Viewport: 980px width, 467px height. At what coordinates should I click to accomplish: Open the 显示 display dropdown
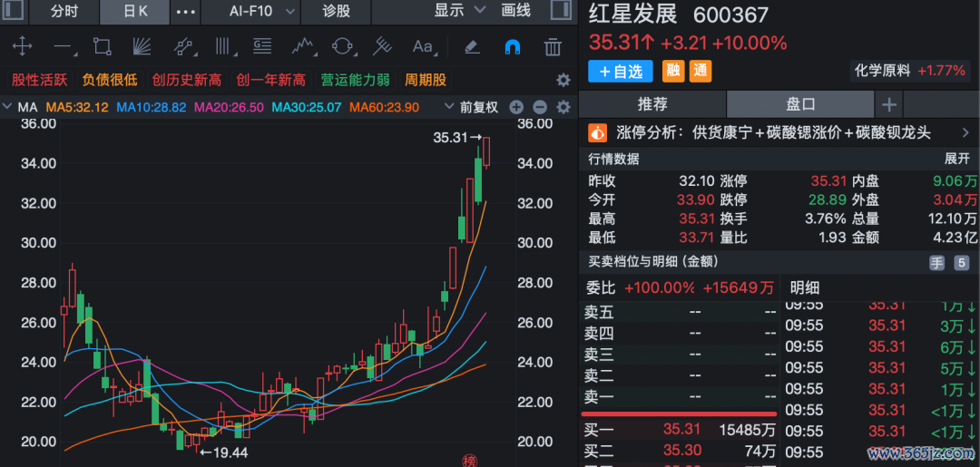[459, 10]
